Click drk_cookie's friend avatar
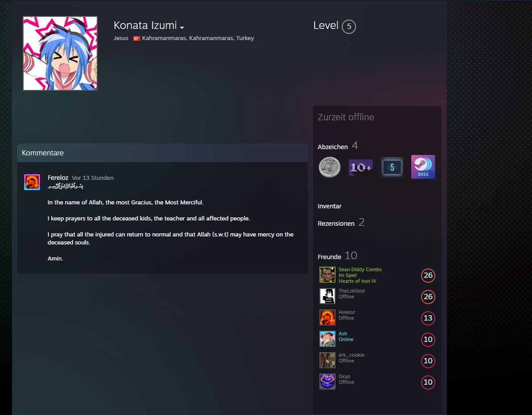Viewport: 532px width, 415px height. click(x=327, y=360)
